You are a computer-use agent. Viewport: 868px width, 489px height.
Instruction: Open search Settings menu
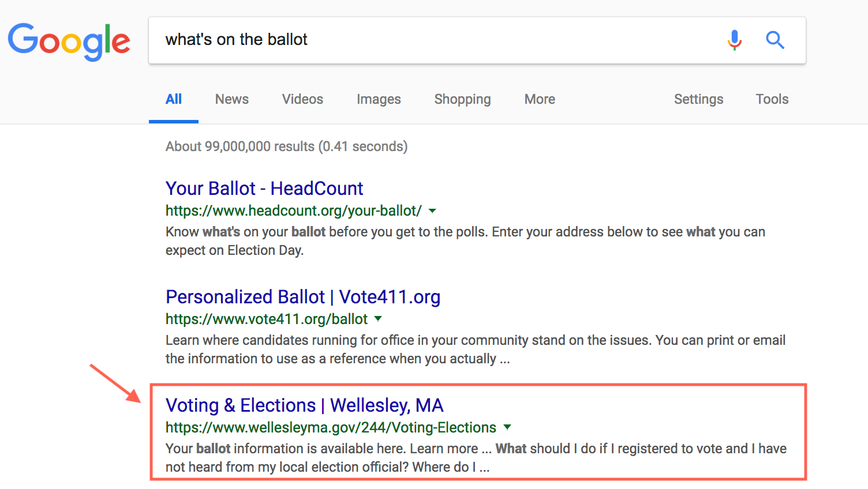(x=698, y=99)
